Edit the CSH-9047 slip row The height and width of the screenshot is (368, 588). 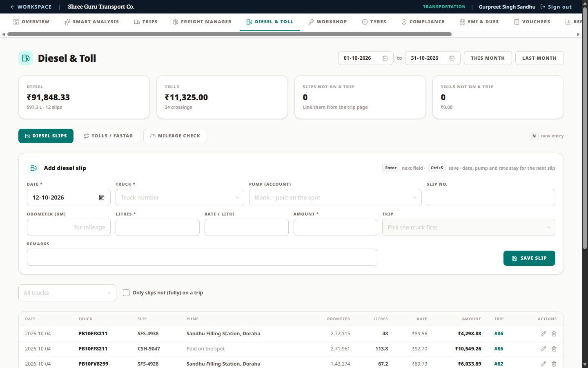tap(543, 349)
